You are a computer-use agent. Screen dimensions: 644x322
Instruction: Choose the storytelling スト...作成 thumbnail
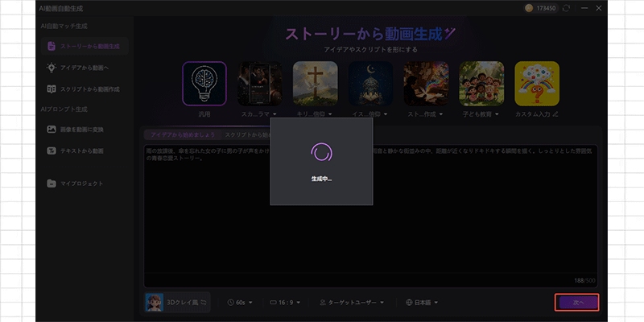[x=426, y=84]
